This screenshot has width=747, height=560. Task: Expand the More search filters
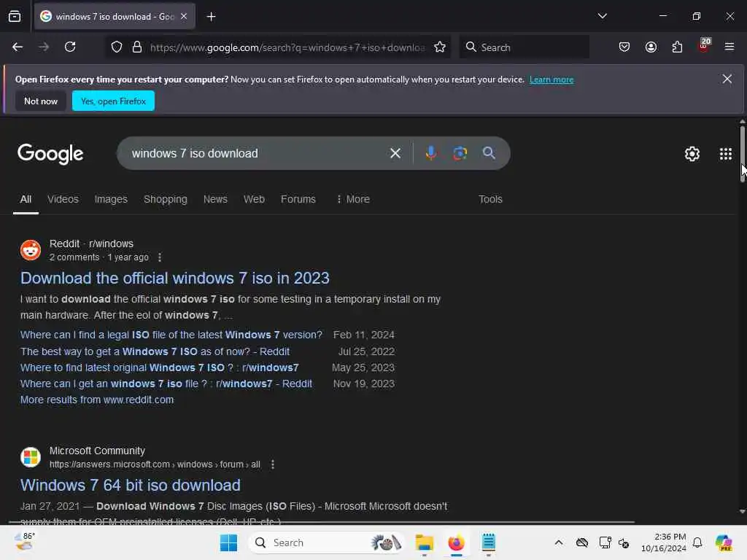click(x=353, y=199)
